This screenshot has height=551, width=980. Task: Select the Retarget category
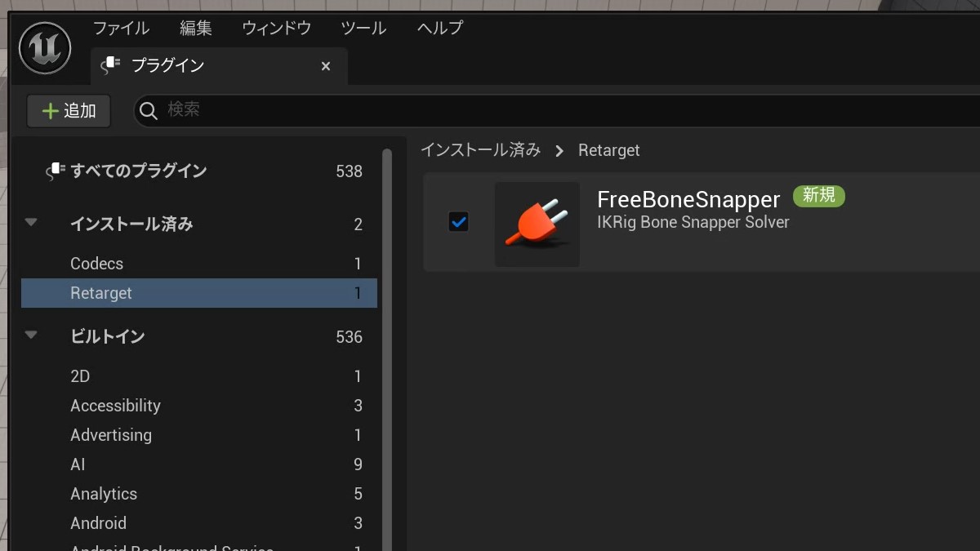coord(199,293)
